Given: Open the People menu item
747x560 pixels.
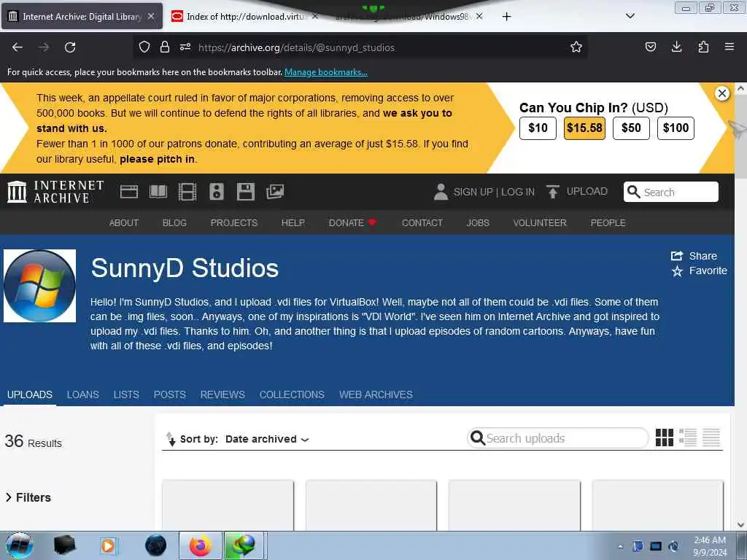Looking at the screenshot, I should point(608,223).
